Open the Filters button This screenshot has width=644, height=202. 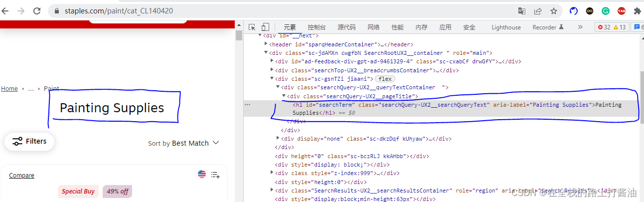(x=29, y=141)
